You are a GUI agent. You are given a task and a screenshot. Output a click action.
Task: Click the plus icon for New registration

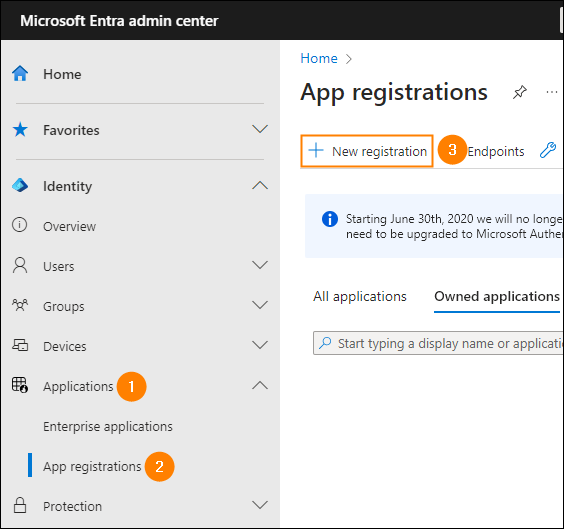coord(316,150)
